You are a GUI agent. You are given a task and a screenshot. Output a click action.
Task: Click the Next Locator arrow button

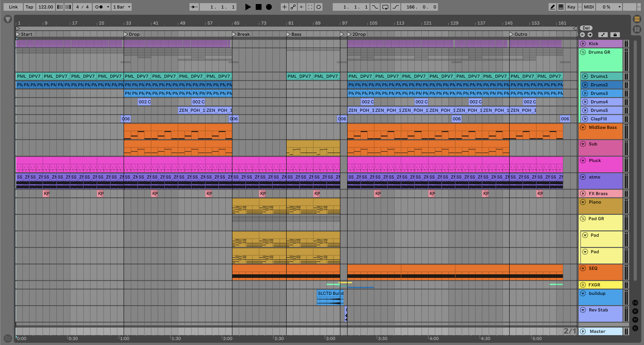click(590, 35)
